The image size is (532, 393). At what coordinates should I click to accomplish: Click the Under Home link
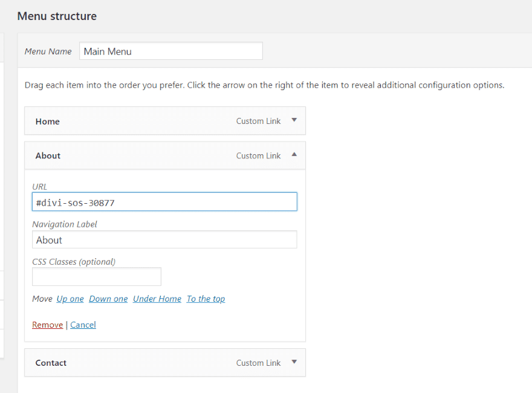(x=157, y=299)
